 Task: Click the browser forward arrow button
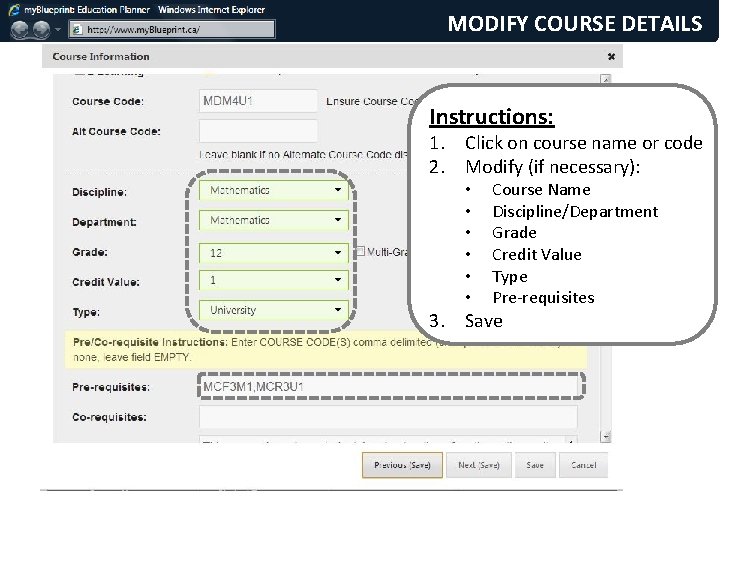(x=41, y=29)
